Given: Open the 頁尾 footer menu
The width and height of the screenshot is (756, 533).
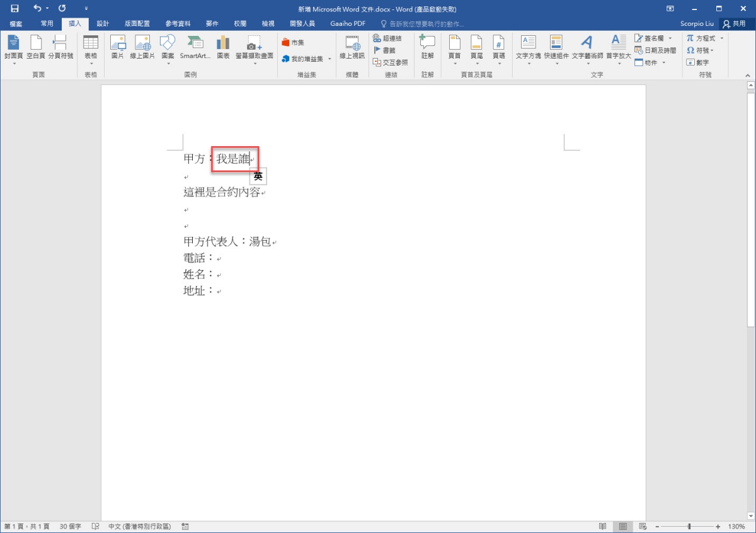Looking at the screenshot, I should click(x=476, y=50).
